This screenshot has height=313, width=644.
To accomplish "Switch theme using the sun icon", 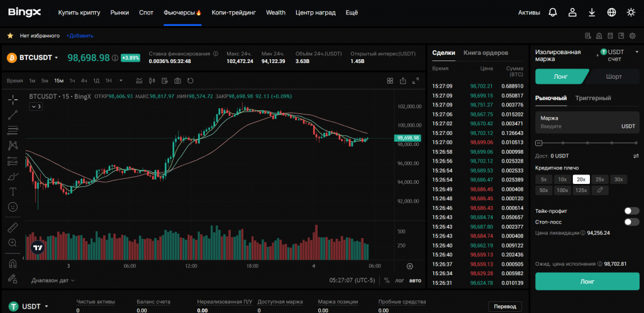I will pos(631,13).
